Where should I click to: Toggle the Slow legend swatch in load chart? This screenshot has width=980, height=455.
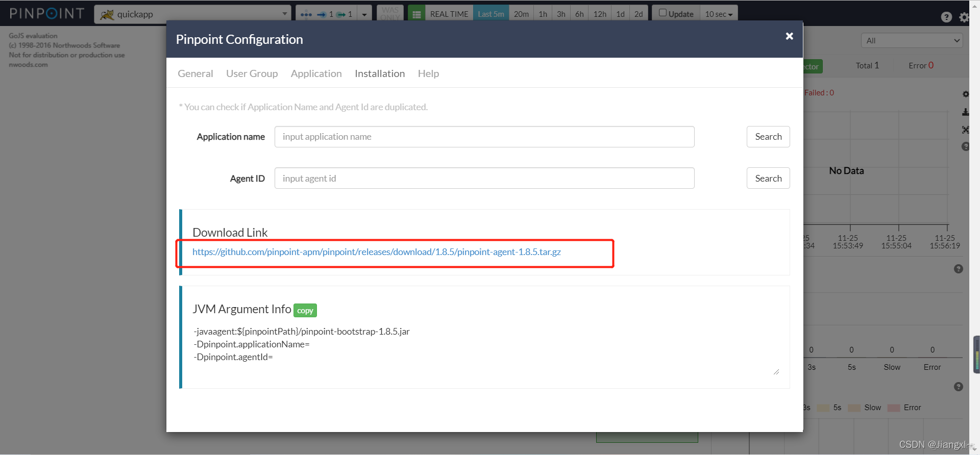pyautogui.click(x=854, y=408)
